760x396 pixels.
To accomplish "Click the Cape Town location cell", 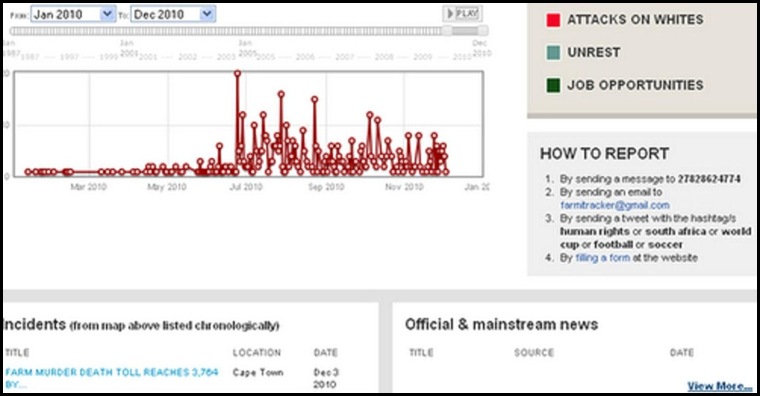I will tap(258, 372).
